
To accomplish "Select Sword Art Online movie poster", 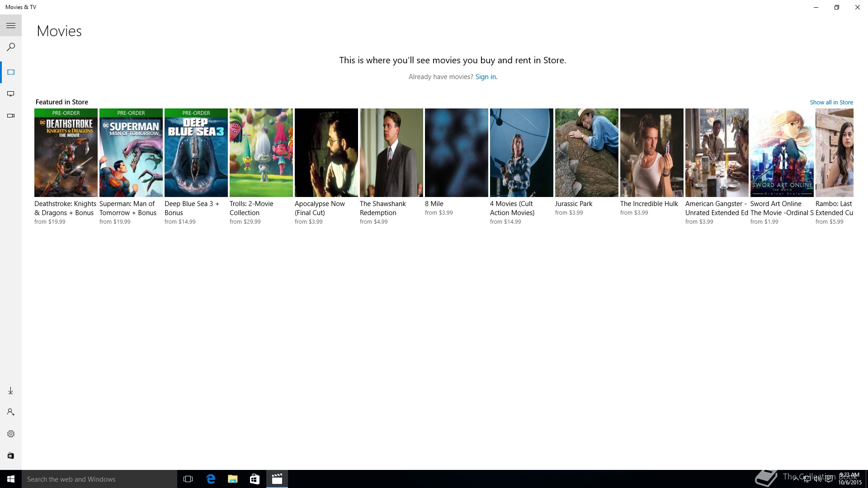I will coord(782,153).
